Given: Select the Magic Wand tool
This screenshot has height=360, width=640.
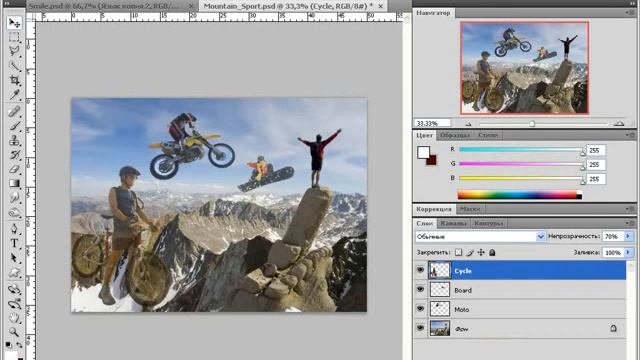Looking at the screenshot, I should point(14,65).
